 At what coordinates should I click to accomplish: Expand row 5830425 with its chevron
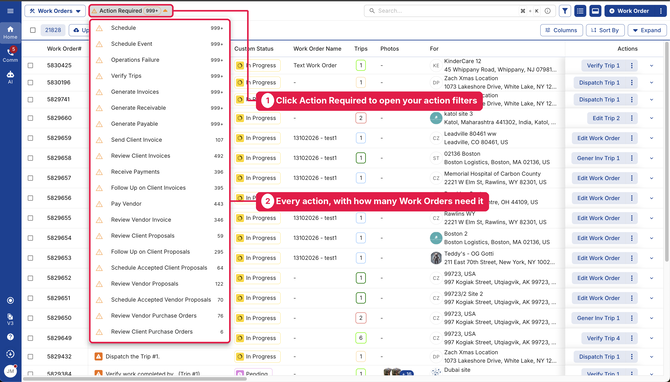(x=652, y=66)
